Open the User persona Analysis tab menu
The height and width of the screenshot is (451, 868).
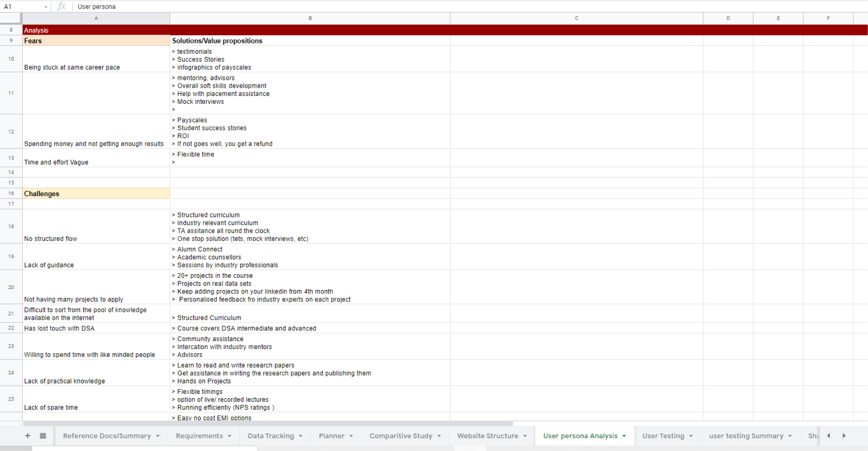point(623,436)
